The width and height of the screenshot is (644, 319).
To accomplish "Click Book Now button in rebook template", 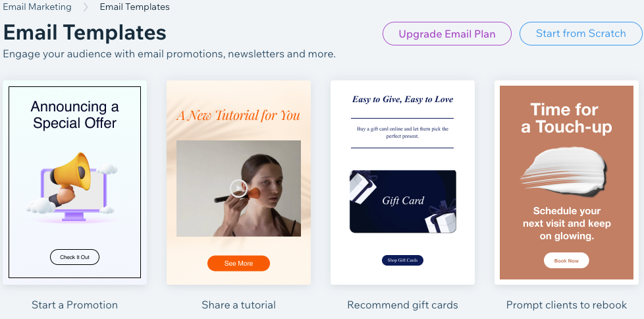I will (x=566, y=260).
